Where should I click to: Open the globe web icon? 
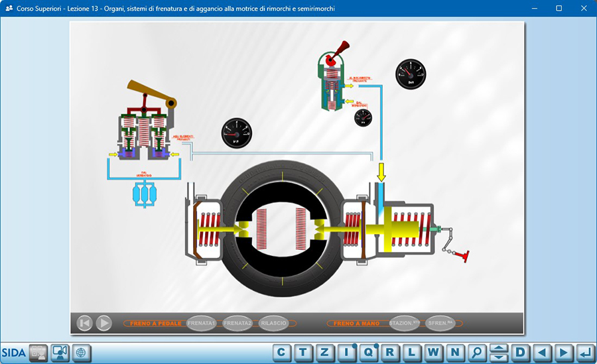point(82,352)
